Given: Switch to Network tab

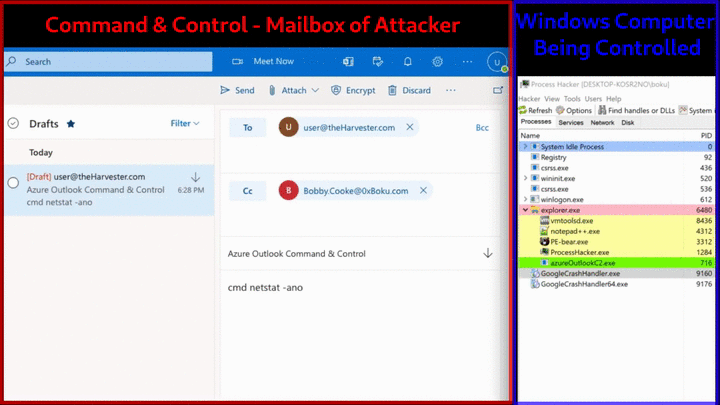Looking at the screenshot, I should [602, 123].
